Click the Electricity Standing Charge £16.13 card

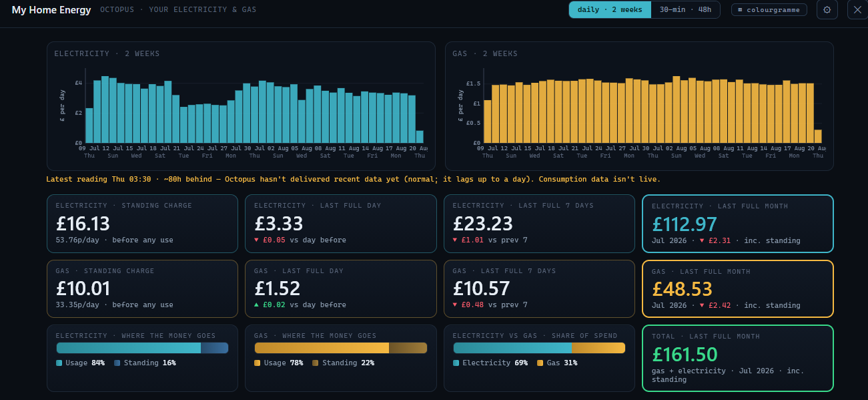tap(142, 224)
